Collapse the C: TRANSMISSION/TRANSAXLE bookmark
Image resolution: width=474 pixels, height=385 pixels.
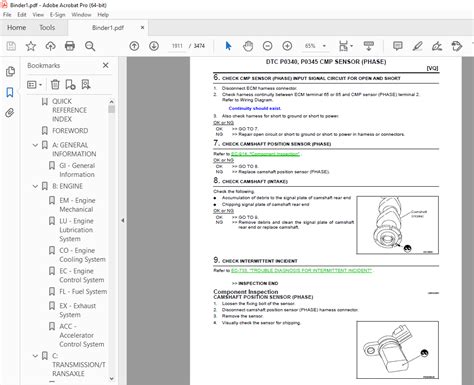click(x=35, y=356)
